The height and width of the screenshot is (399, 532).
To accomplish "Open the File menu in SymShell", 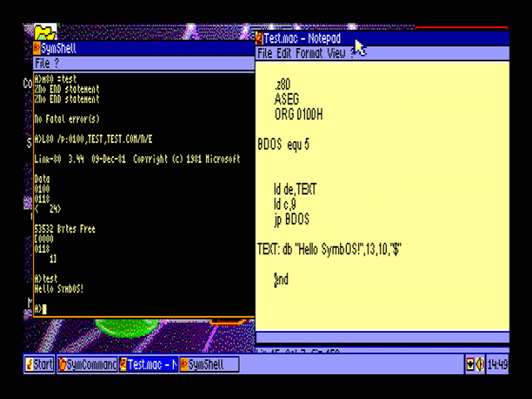I will pos(42,64).
